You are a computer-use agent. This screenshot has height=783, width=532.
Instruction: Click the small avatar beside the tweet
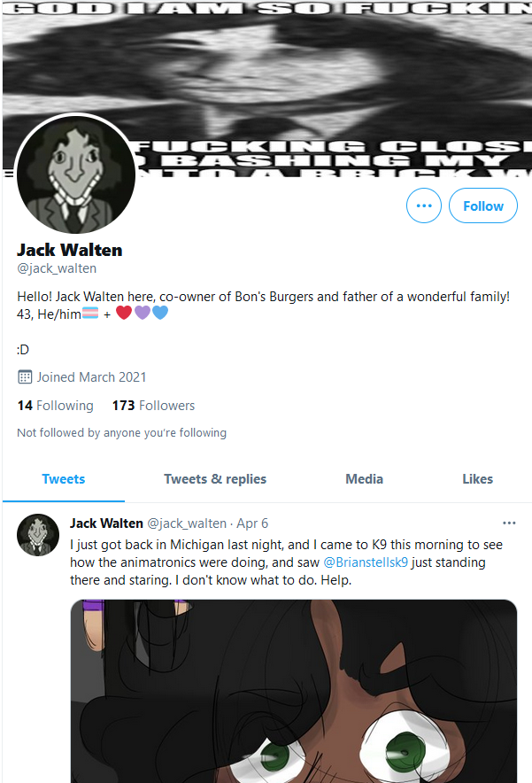[x=38, y=535]
